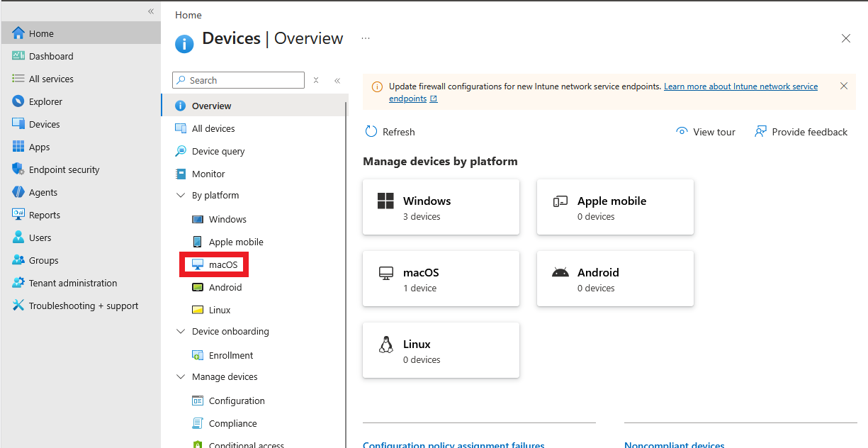The height and width of the screenshot is (448, 868).
Task: Click the Tenant administration icon
Action: (x=18, y=283)
